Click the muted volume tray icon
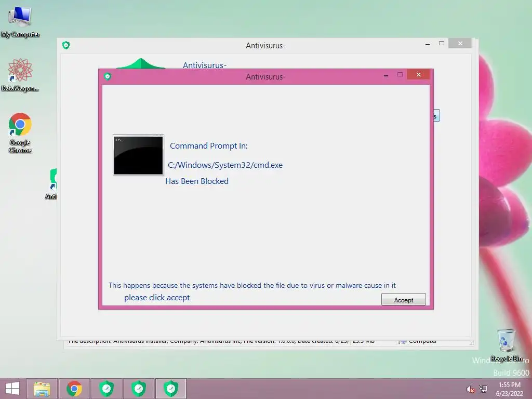Screen dimensions: 532x399 (470, 389)
